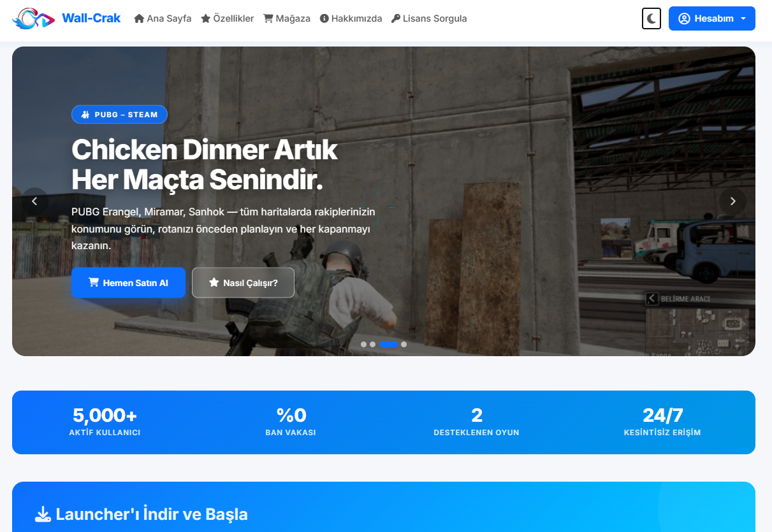This screenshot has height=532, width=772.
Task: Open the Lisans Sorgula page
Action: 429,18
